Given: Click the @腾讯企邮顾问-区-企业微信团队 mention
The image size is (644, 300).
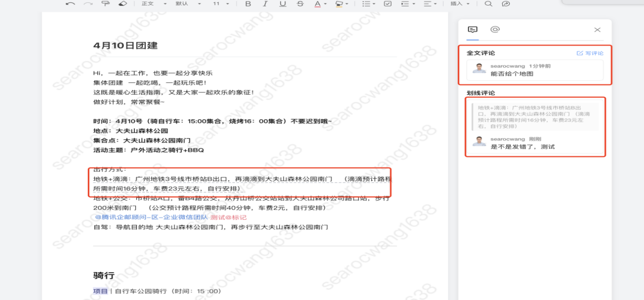Looking at the screenshot, I should point(151,217).
